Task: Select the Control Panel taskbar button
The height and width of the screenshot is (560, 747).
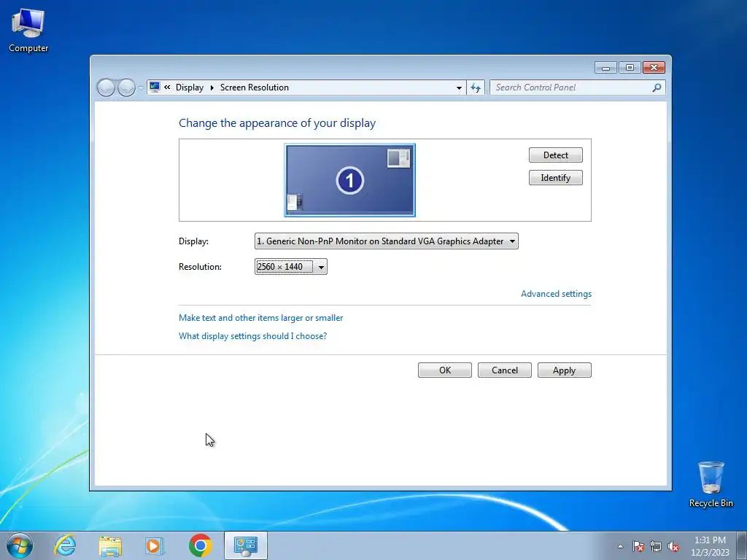Action: [x=245, y=545]
